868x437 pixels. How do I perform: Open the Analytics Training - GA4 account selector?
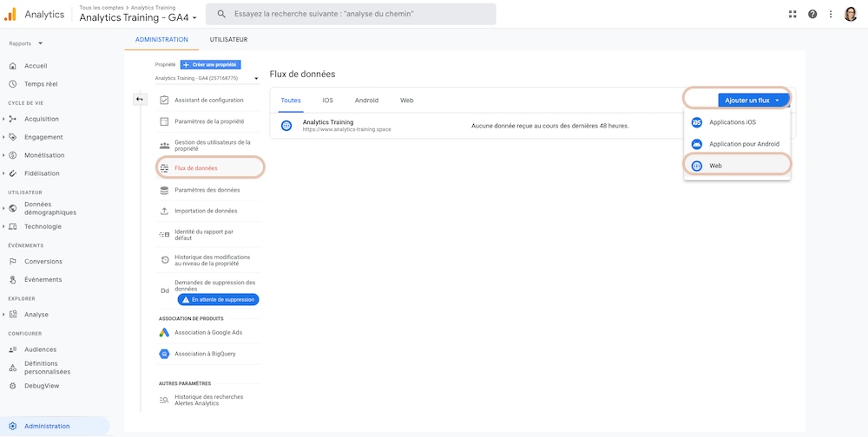[138, 17]
